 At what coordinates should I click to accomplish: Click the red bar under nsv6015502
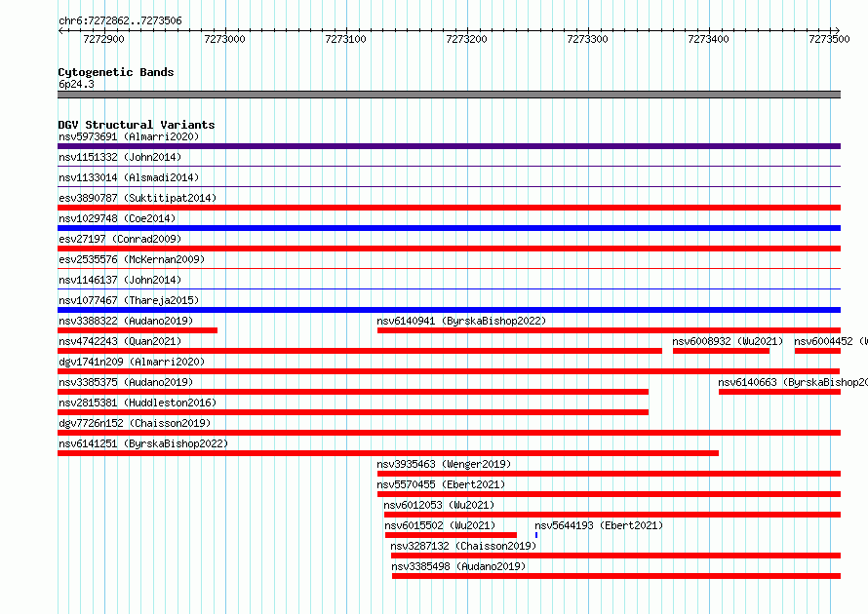click(x=451, y=535)
